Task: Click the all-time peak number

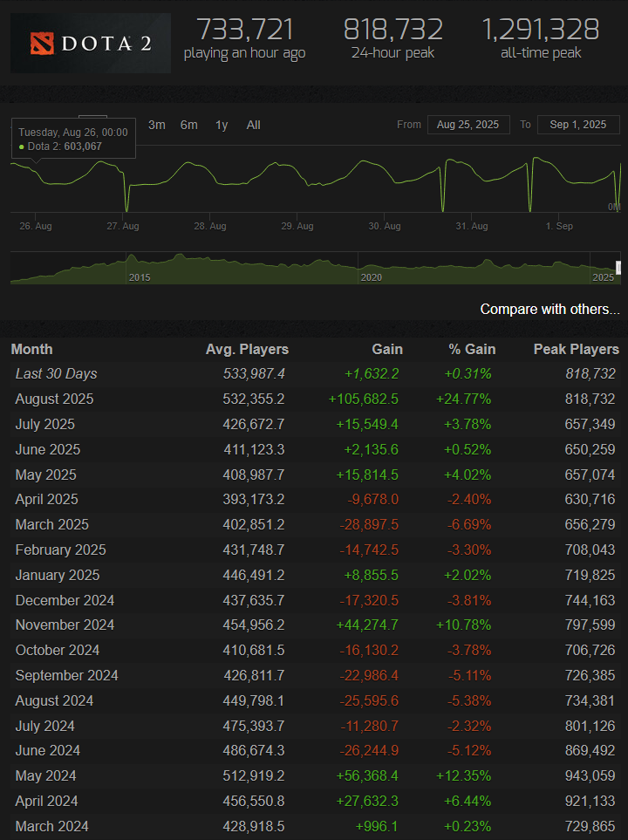Action: [541, 30]
